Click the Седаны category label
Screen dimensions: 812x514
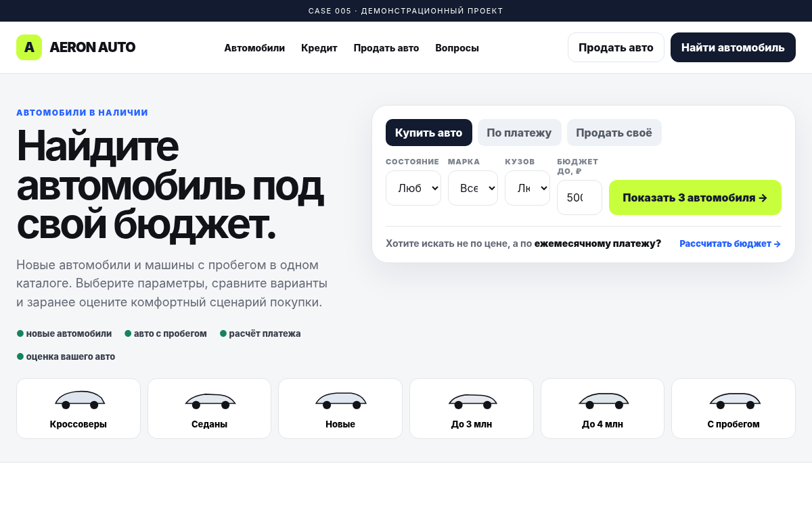coord(210,425)
